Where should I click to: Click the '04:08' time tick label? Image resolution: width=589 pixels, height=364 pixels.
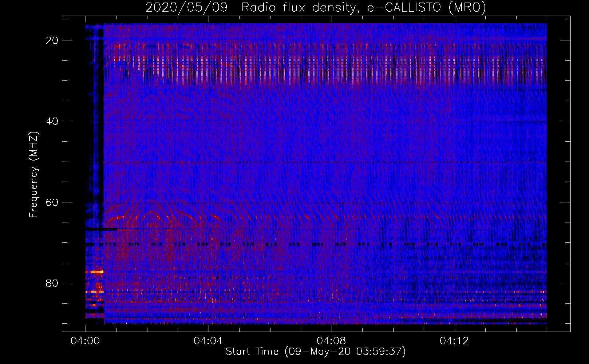coord(331,341)
